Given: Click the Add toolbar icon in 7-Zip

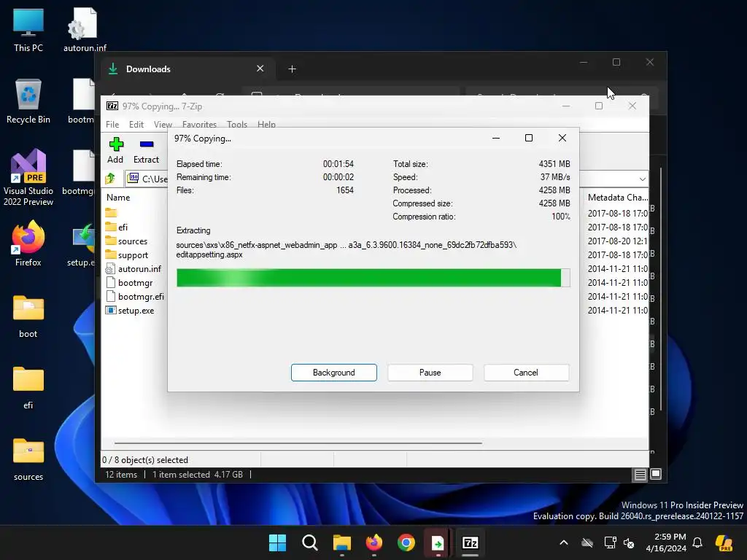Looking at the screenshot, I should pyautogui.click(x=115, y=150).
